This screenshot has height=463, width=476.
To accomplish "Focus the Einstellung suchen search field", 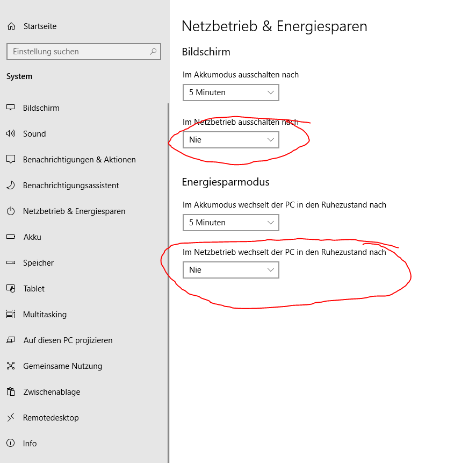I will click(x=84, y=52).
